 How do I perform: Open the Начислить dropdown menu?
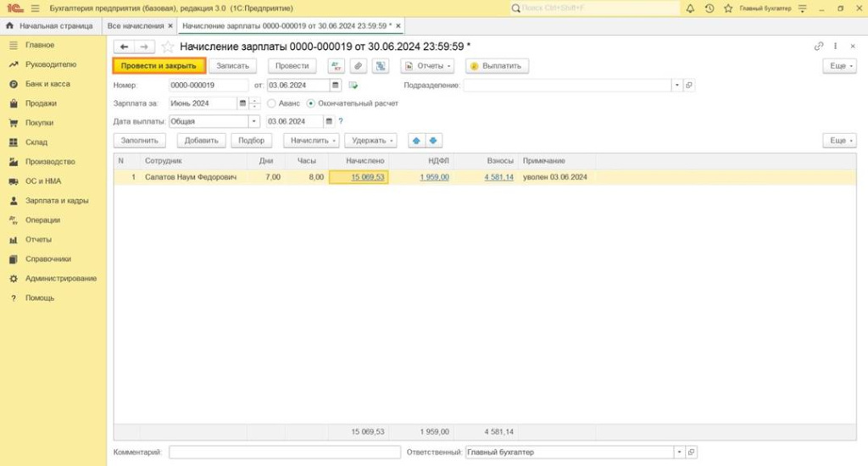pos(311,141)
